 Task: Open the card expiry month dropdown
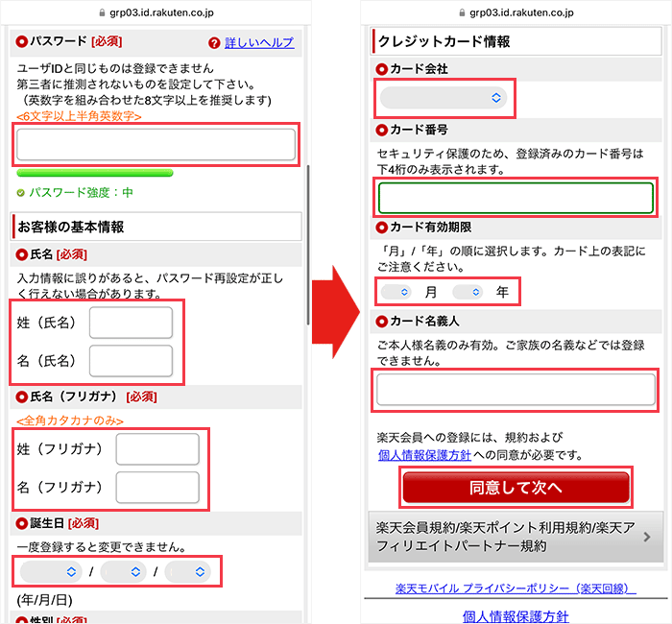click(396, 292)
